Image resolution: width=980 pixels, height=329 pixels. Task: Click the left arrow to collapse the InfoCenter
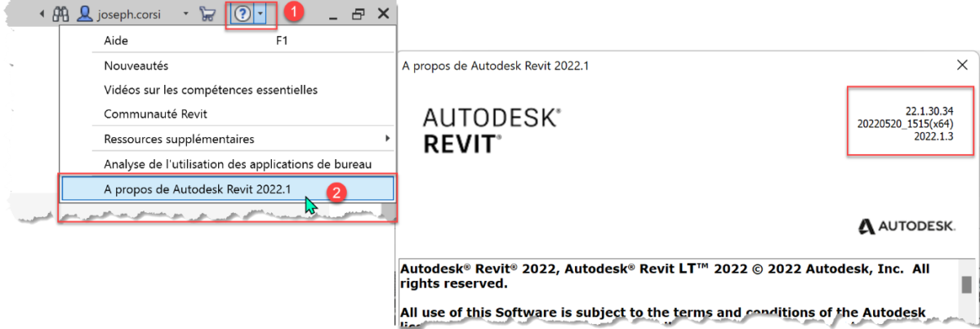point(42,14)
